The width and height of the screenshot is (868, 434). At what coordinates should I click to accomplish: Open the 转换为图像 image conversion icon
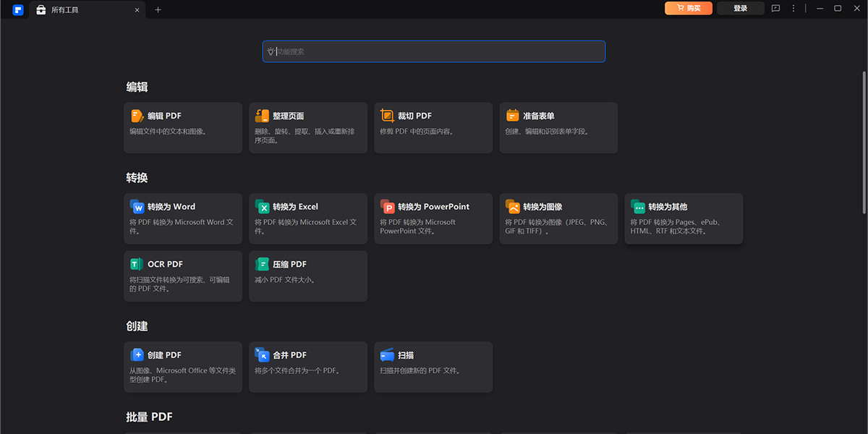click(x=513, y=207)
